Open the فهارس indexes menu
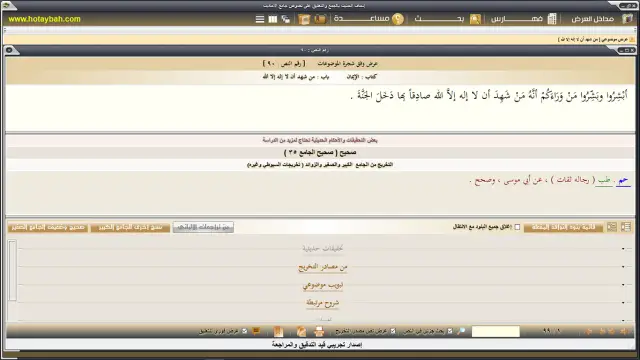The height and width of the screenshot is (360, 640). click(x=516, y=19)
